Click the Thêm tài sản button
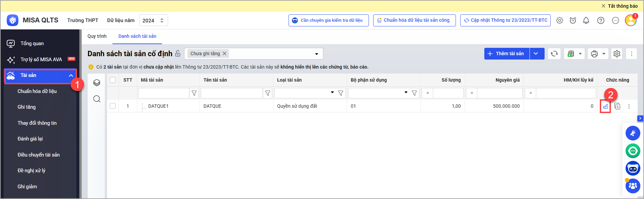Screen dimensions: 644x199 click(x=506, y=54)
